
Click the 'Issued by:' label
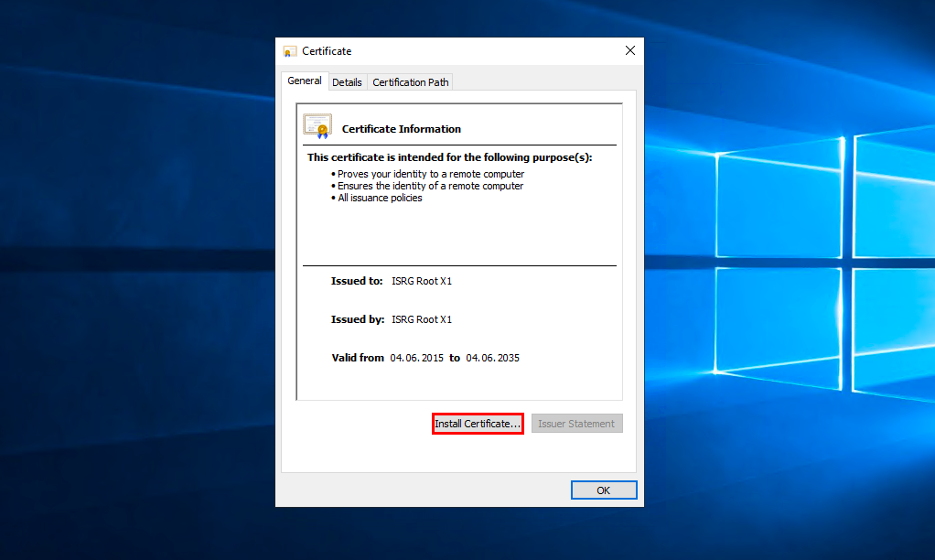tap(358, 319)
